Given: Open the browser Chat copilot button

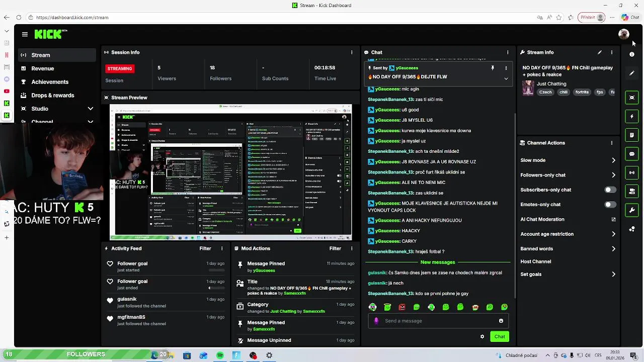Looking at the screenshot, I should point(630,18).
